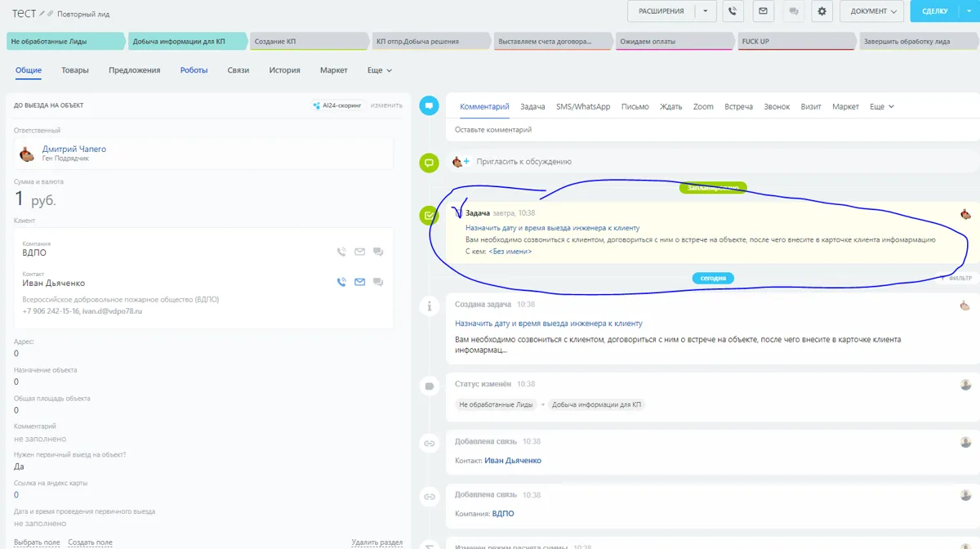Open chat with company ВДПО via the chat icon
The image size is (980, 549).
(x=378, y=252)
